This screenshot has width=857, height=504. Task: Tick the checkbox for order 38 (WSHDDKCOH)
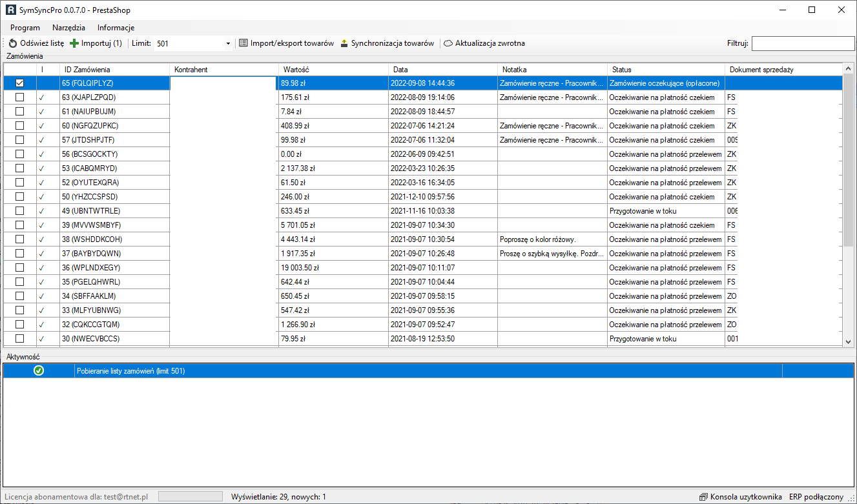pyautogui.click(x=20, y=239)
